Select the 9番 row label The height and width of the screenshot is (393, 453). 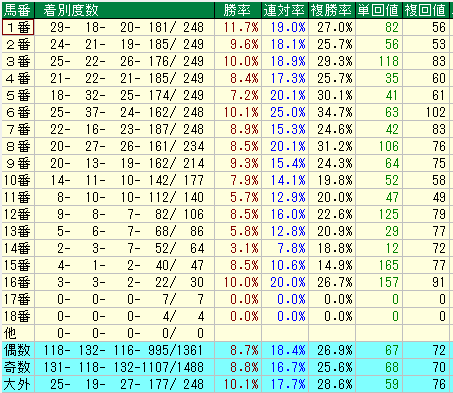[x=18, y=163]
